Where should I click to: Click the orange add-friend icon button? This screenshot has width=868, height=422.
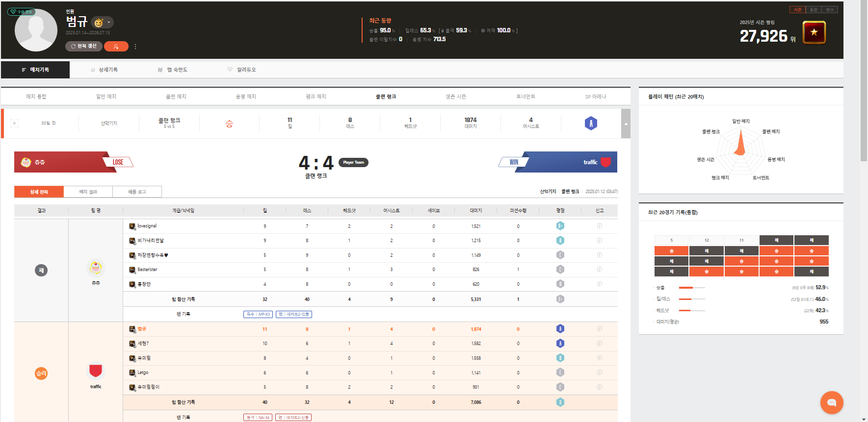116,47
